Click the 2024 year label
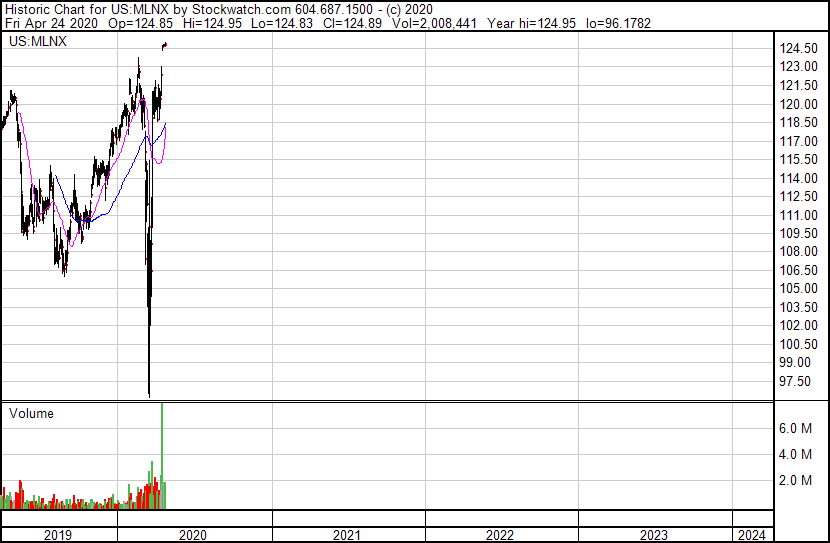 pos(752,535)
